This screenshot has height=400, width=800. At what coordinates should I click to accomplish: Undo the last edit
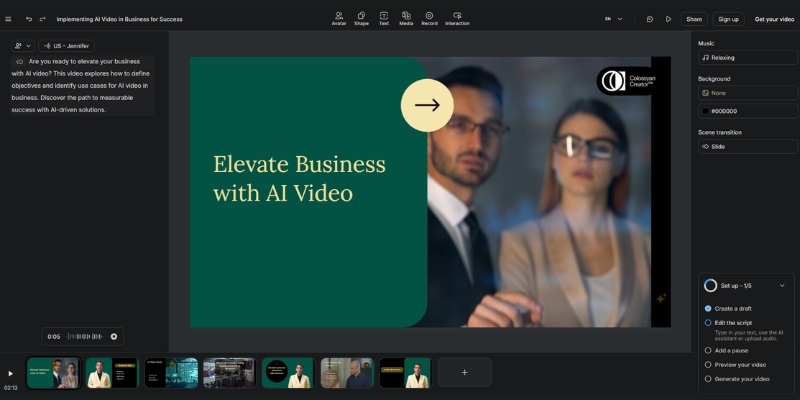tap(29, 19)
